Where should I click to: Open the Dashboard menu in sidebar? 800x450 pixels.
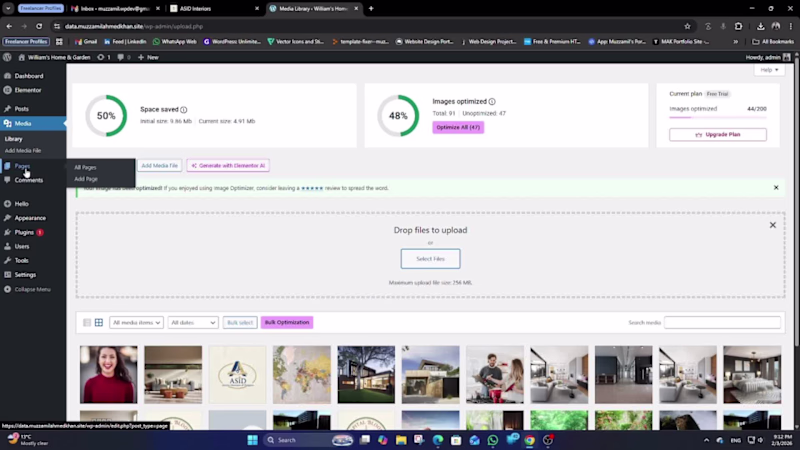point(29,76)
